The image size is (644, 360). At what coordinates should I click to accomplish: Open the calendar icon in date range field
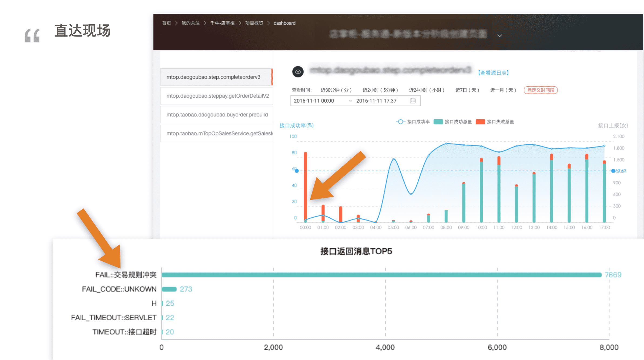point(413,101)
